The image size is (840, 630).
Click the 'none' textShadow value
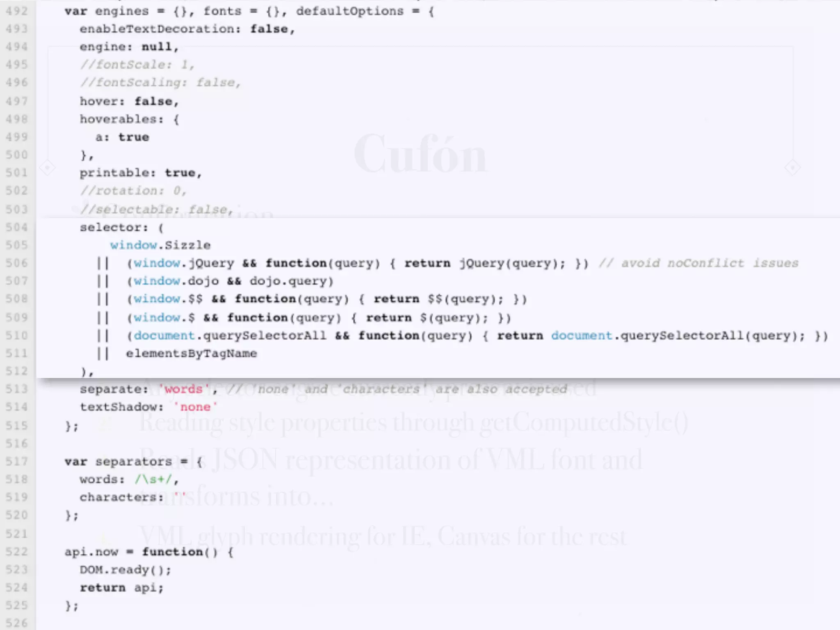tap(195, 407)
